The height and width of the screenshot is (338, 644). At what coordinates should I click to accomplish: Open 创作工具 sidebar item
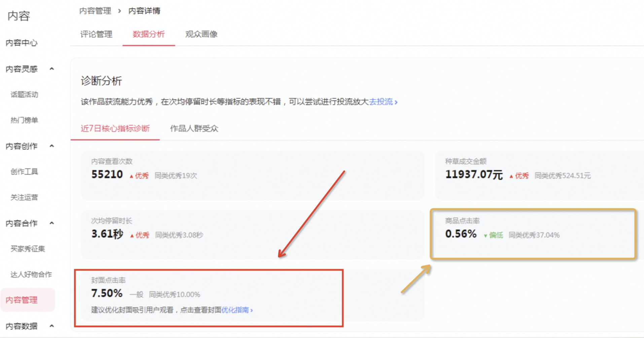pos(24,172)
